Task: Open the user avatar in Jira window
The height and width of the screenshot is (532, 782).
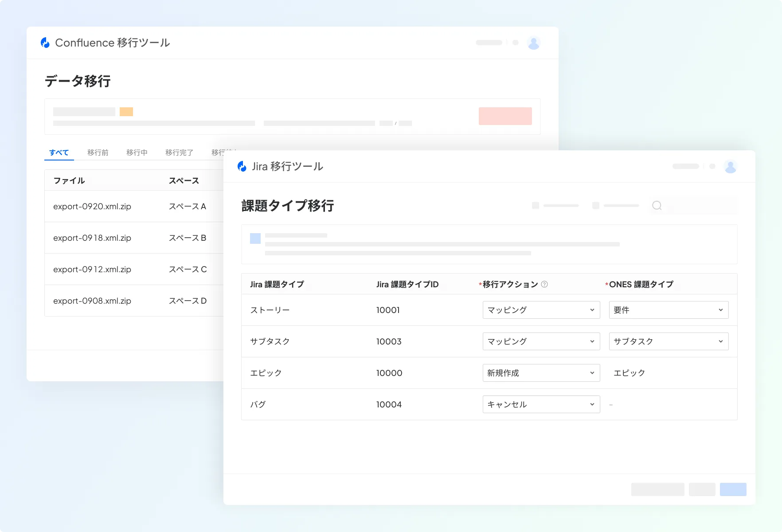Action: coord(730,167)
